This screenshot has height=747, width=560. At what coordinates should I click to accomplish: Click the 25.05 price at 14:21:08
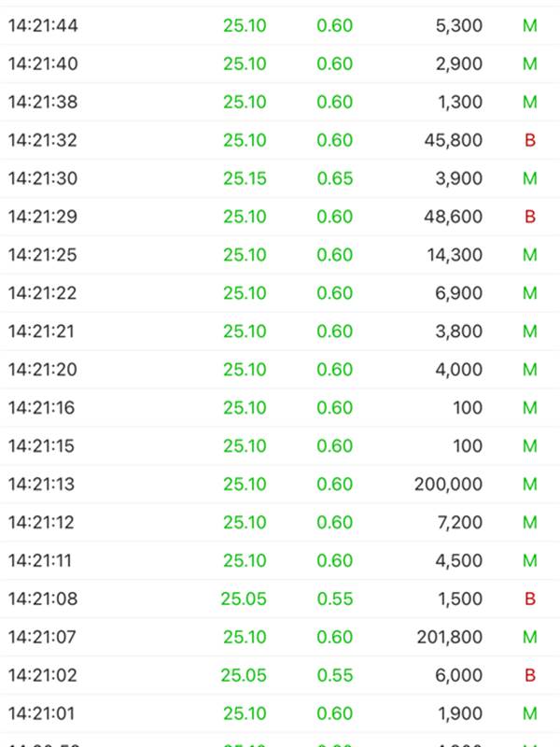tap(244, 599)
